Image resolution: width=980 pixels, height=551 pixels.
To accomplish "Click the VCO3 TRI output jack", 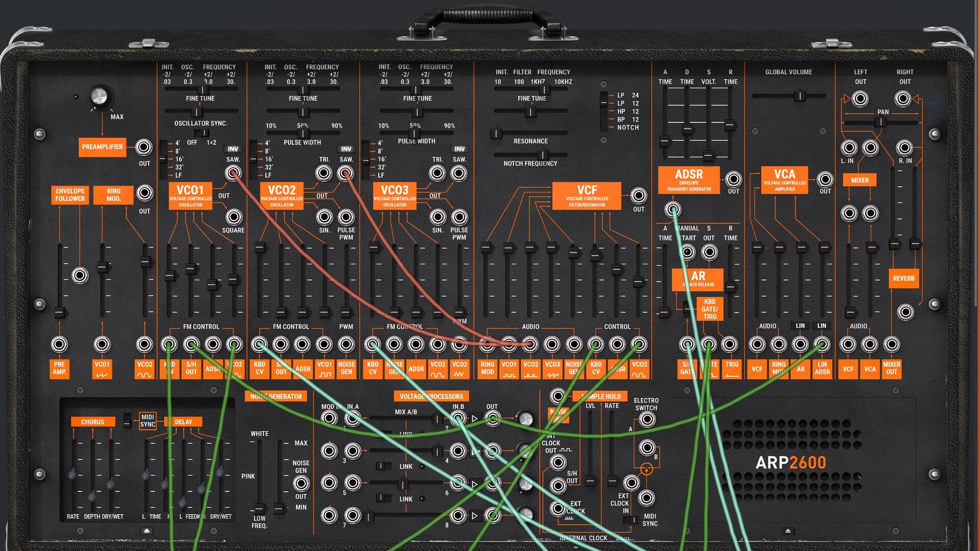I will (x=437, y=173).
